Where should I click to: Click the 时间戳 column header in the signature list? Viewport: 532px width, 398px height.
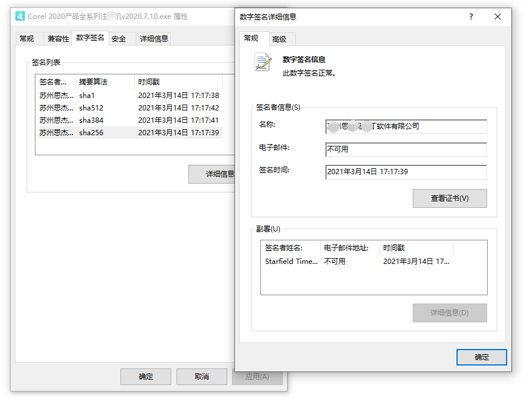click(178, 81)
